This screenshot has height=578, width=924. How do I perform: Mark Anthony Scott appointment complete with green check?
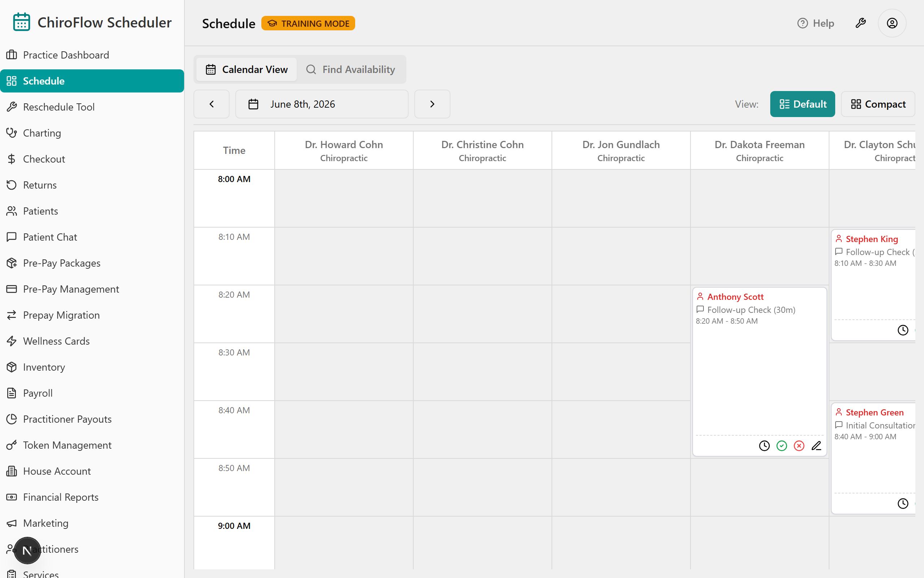(781, 446)
